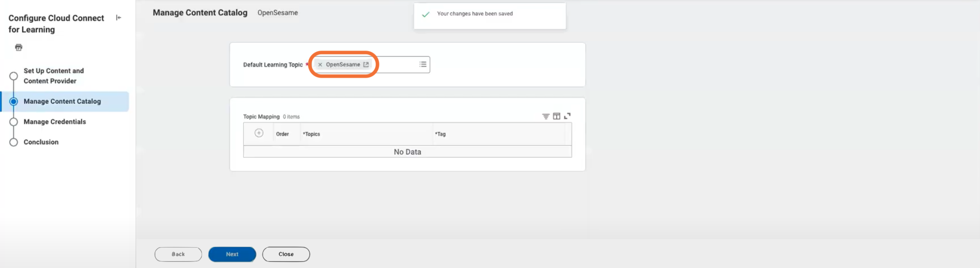
Task: Go to Set Up Content and Content Provider
Action: (x=54, y=76)
